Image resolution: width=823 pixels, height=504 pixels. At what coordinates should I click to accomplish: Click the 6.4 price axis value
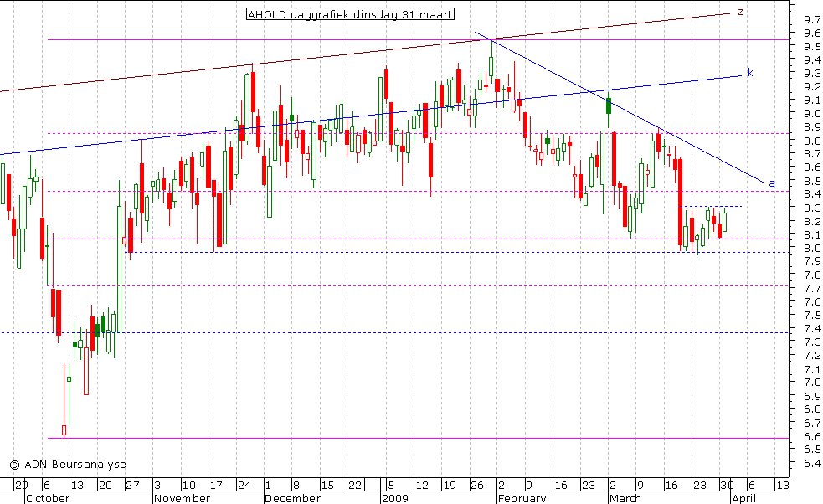812,464
